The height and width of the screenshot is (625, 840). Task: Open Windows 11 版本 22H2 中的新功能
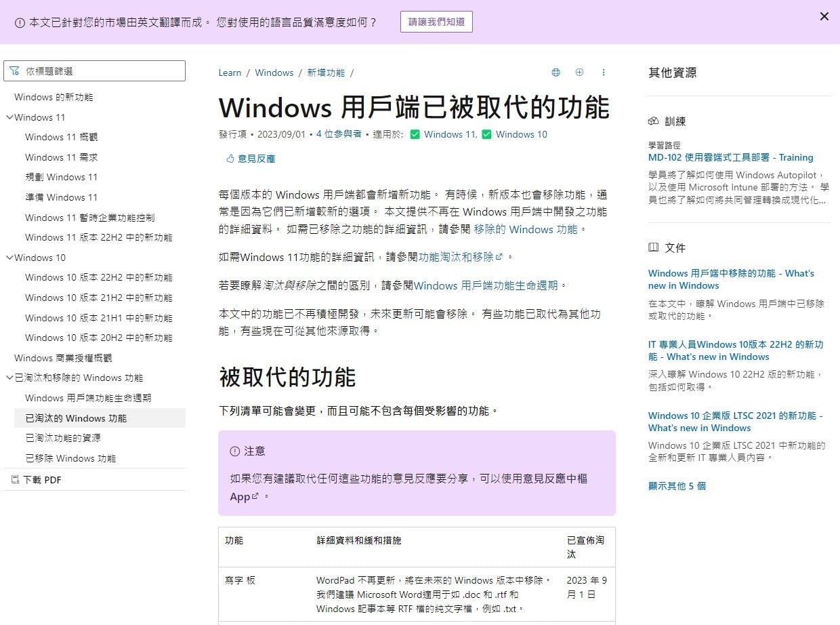coord(99,237)
